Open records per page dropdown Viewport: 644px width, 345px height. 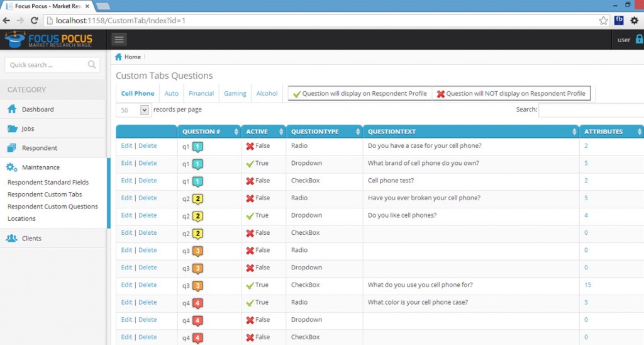click(x=133, y=110)
